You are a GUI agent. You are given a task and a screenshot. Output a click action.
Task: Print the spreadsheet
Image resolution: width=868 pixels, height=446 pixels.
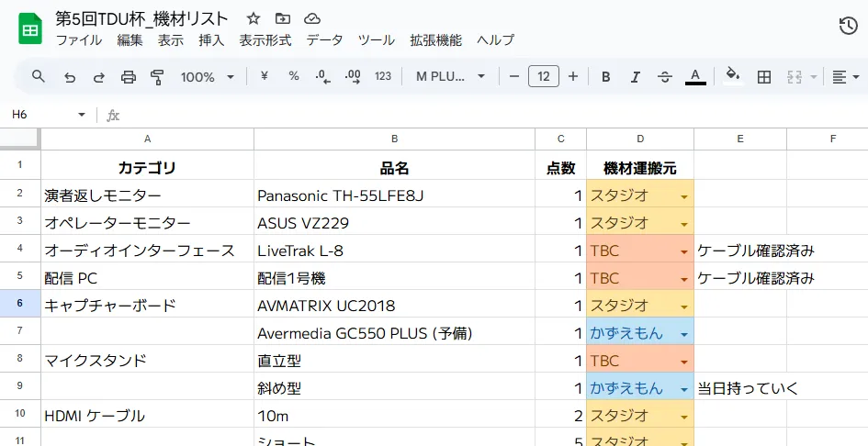(129, 77)
